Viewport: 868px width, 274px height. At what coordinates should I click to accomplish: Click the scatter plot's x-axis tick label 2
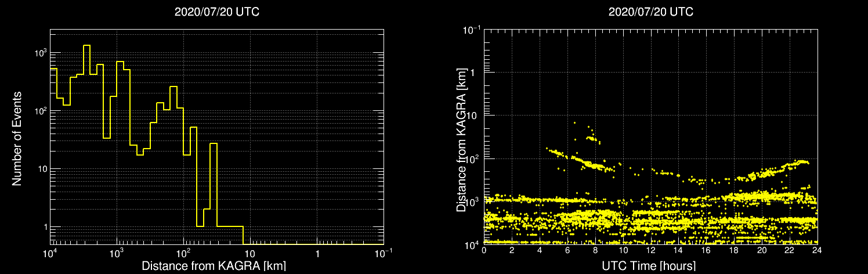(512, 251)
